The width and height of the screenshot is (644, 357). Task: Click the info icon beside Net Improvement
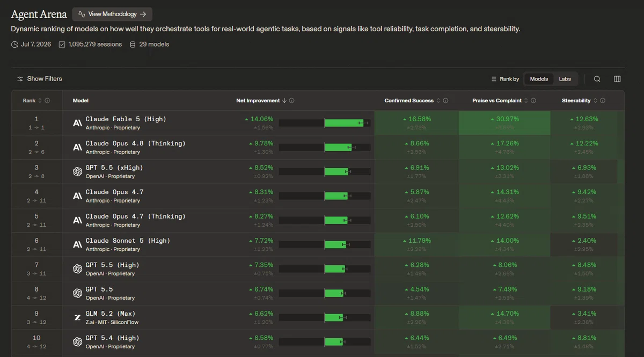[291, 101]
